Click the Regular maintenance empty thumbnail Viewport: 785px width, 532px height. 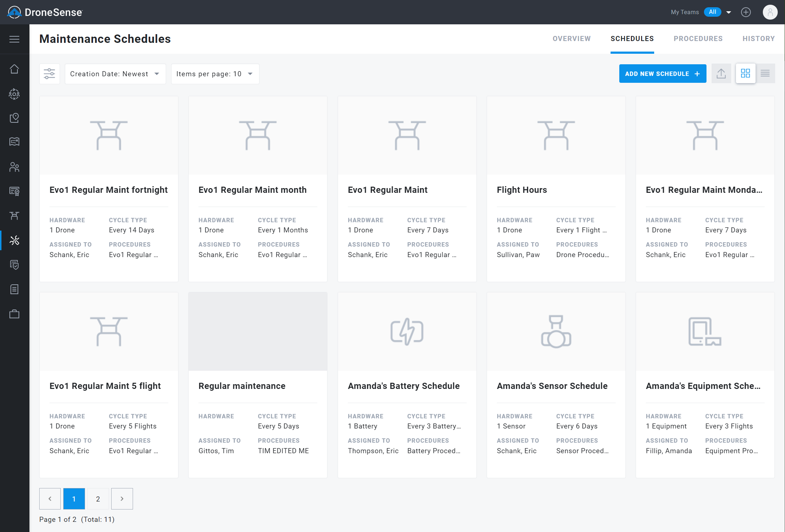[258, 332]
